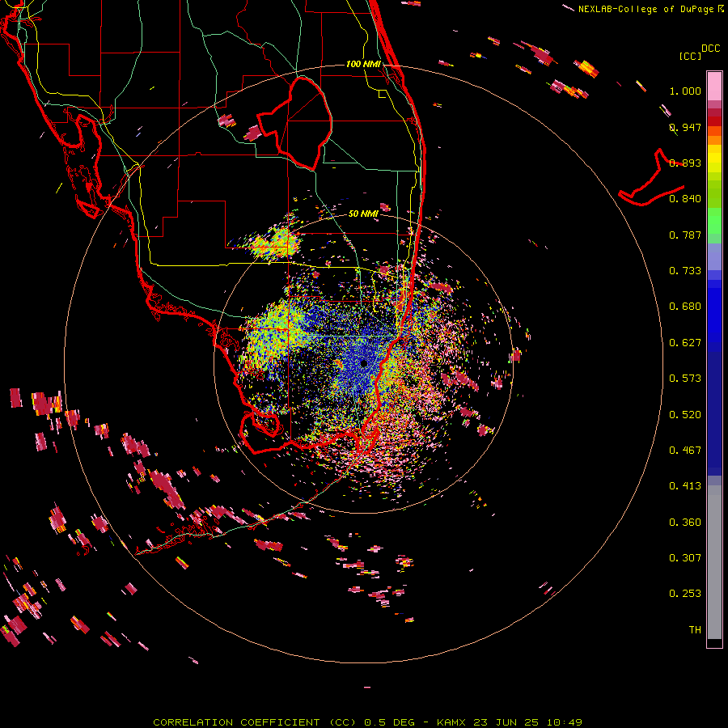Click the 0.413 scale value
Image resolution: width=728 pixels, height=728 pixels.
pos(685,486)
